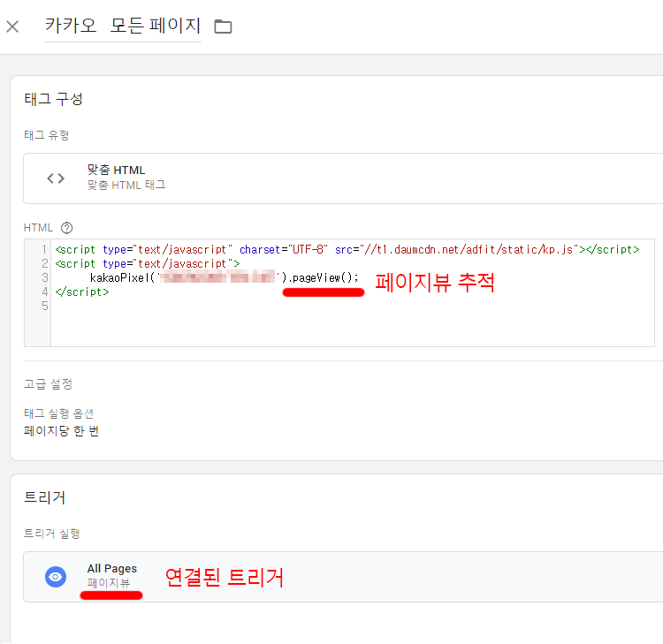
Task: Open the All Pages trigger row
Action: [343, 577]
